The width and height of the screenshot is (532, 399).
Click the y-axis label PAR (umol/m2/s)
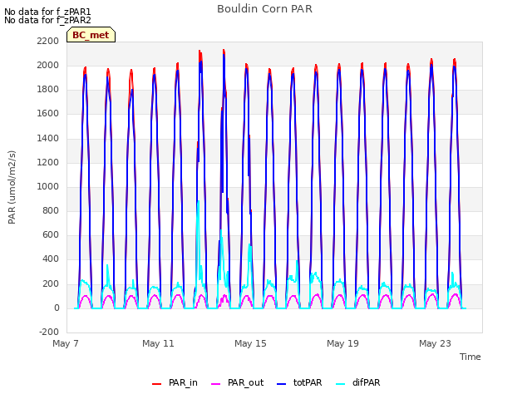(12, 187)
